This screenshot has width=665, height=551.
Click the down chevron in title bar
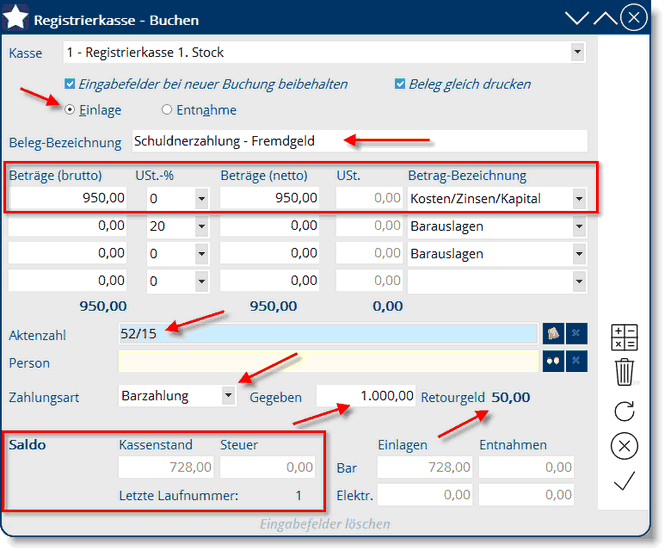[x=577, y=18]
